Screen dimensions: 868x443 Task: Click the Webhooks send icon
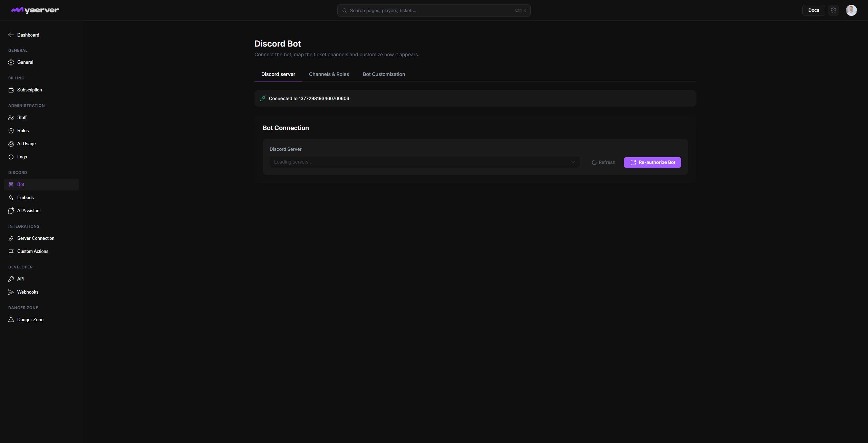(x=11, y=292)
